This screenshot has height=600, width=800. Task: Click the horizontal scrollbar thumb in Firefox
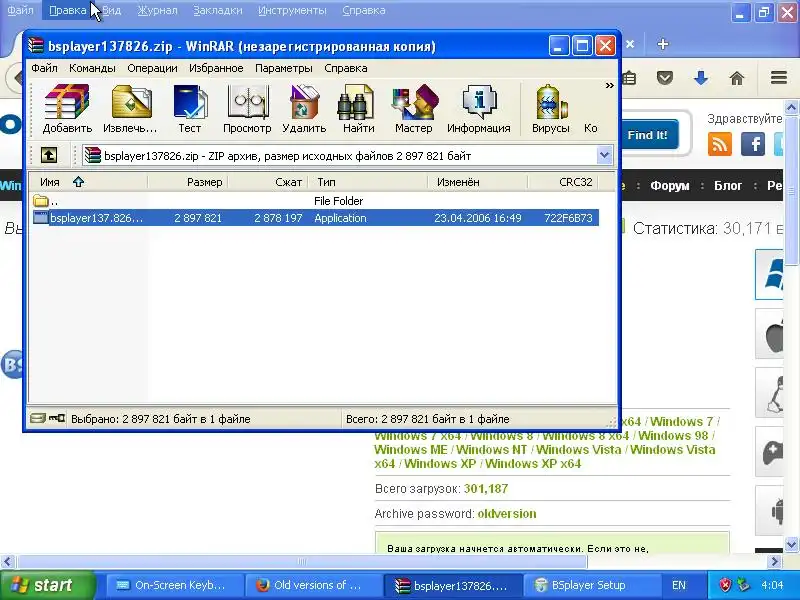[x=302, y=562]
